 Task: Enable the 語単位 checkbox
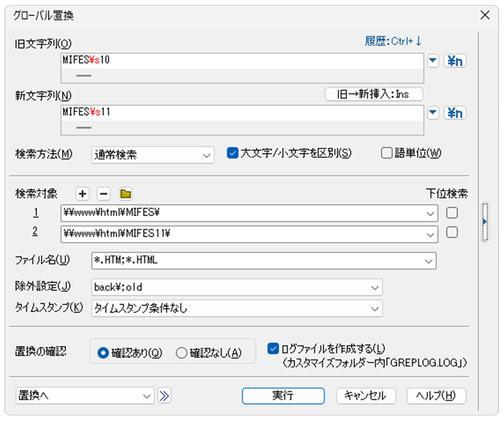(x=387, y=153)
